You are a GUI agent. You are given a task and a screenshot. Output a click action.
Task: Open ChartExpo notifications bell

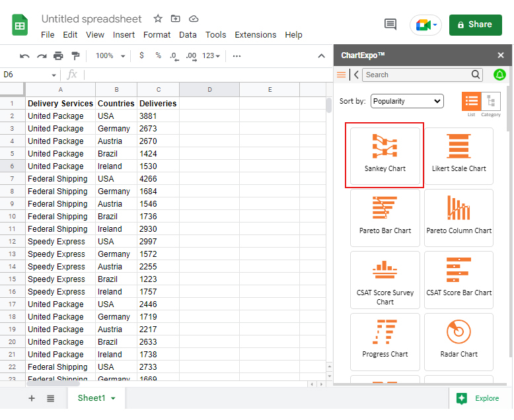pos(499,75)
